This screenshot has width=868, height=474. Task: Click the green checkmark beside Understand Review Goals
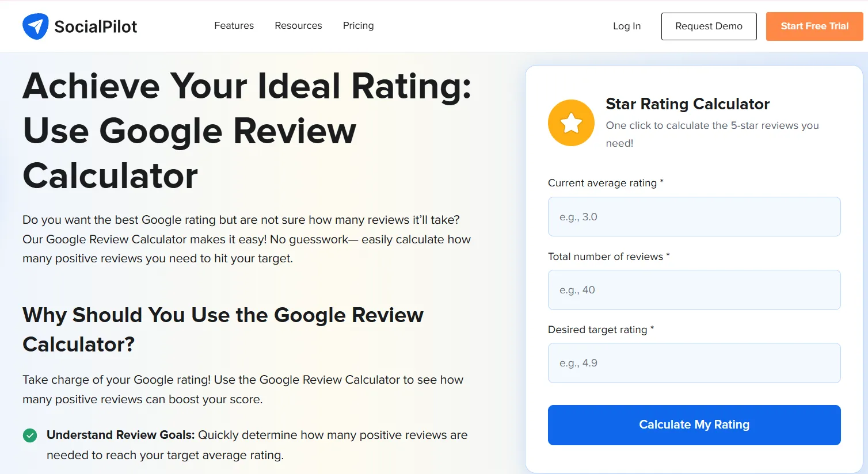[30, 435]
